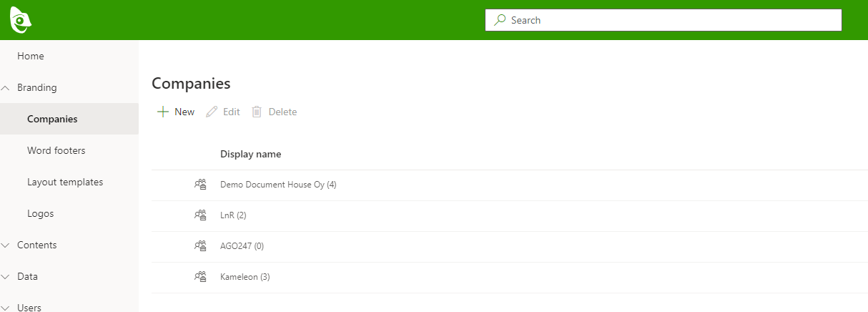Screen dimensions: 868x312
Task: Click the Delete button label
Action: (x=282, y=112)
